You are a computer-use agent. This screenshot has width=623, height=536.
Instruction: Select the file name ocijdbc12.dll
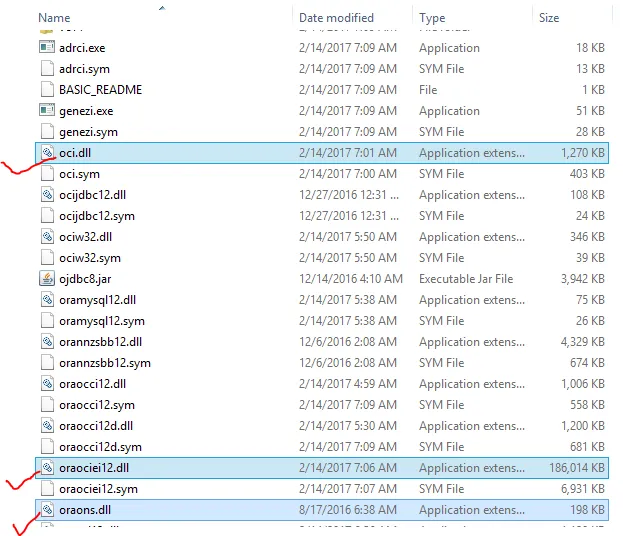pos(93,195)
